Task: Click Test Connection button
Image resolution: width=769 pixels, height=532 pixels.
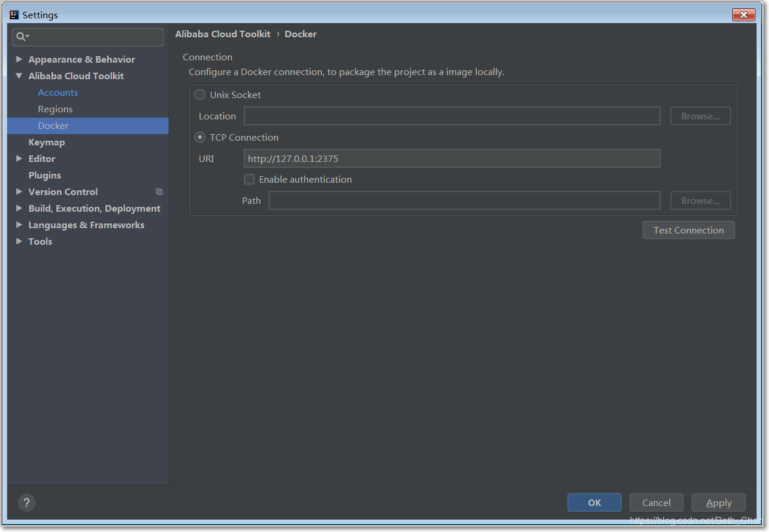Action: point(689,230)
